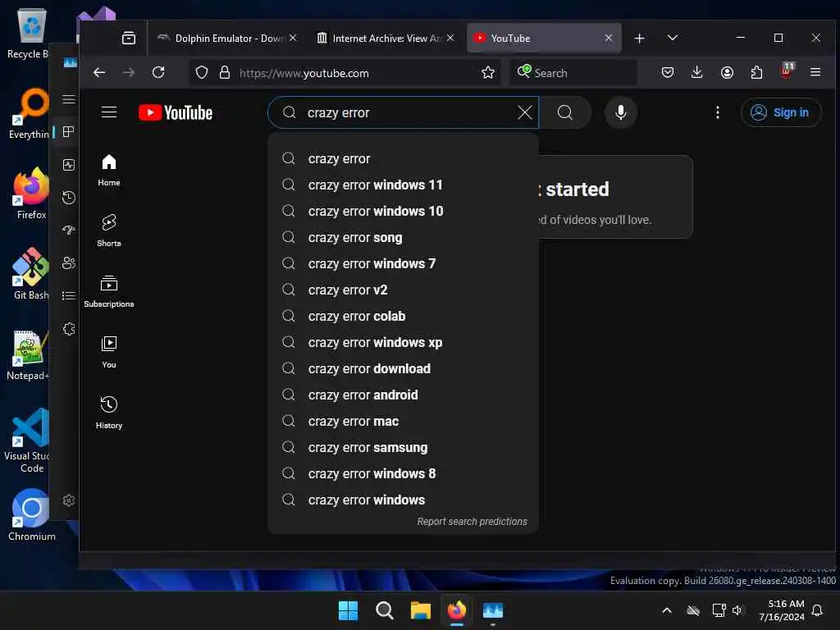Screen dimensions: 840x630
Task: Reload the current page
Action: tap(158, 72)
